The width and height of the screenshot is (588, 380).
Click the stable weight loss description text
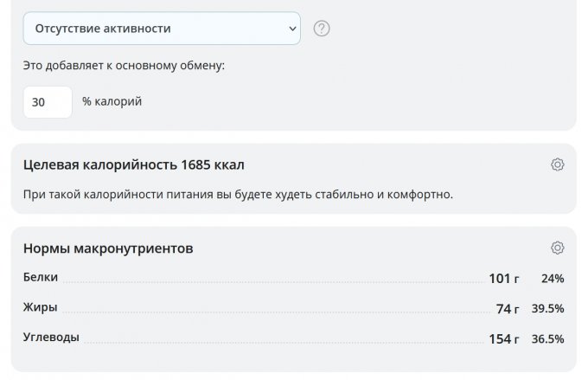238,194
